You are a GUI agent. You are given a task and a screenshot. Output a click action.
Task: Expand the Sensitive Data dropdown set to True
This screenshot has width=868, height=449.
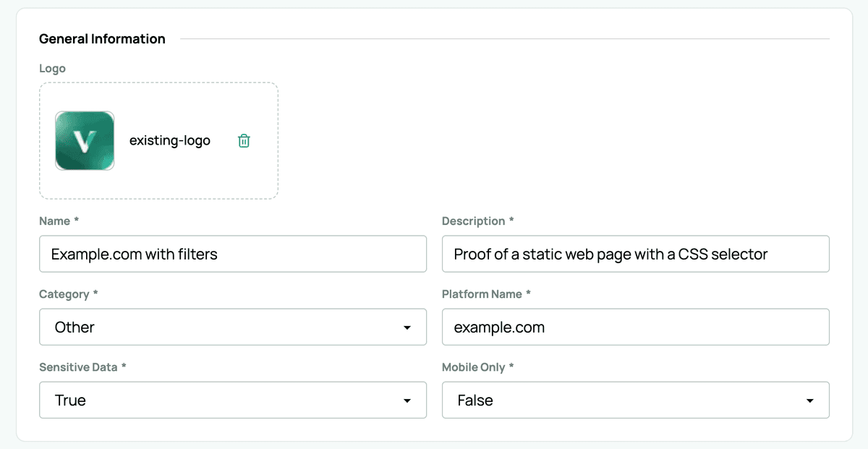point(224,401)
